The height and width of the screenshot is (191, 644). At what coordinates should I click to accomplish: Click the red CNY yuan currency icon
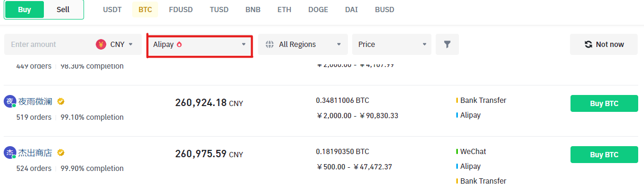click(x=101, y=44)
